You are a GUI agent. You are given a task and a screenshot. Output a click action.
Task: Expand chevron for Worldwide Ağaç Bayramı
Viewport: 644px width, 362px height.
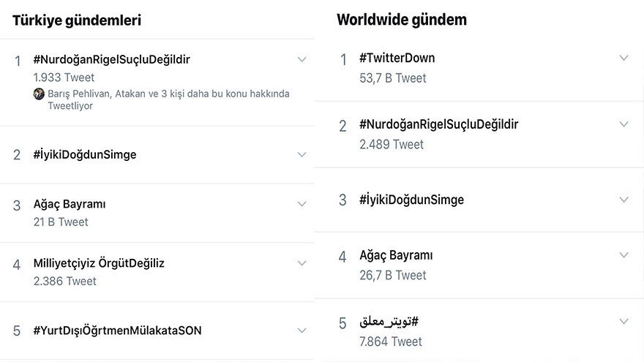[x=624, y=255]
